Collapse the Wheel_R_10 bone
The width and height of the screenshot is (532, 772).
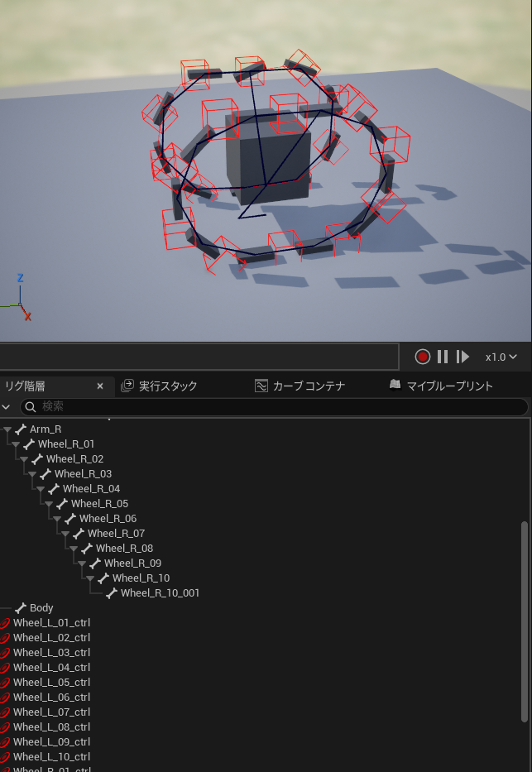pos(90,578)
